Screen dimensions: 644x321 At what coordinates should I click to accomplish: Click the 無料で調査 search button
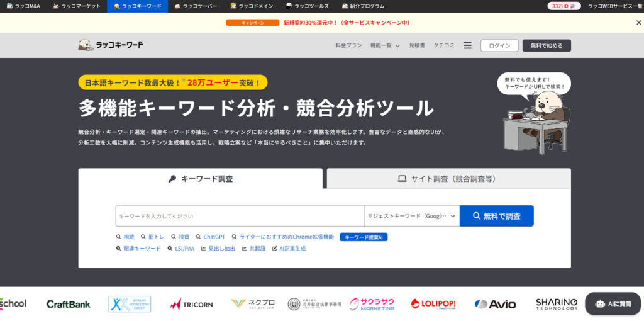coord(497,216)
